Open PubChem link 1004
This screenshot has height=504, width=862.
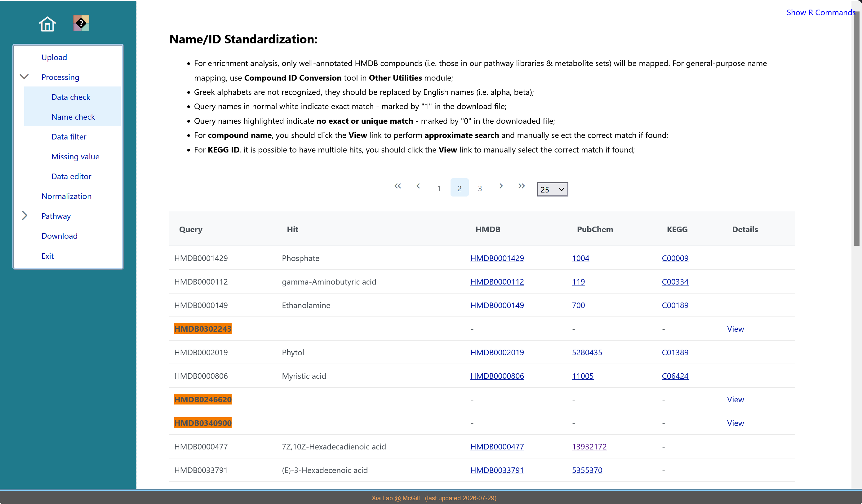click(580, 258)
